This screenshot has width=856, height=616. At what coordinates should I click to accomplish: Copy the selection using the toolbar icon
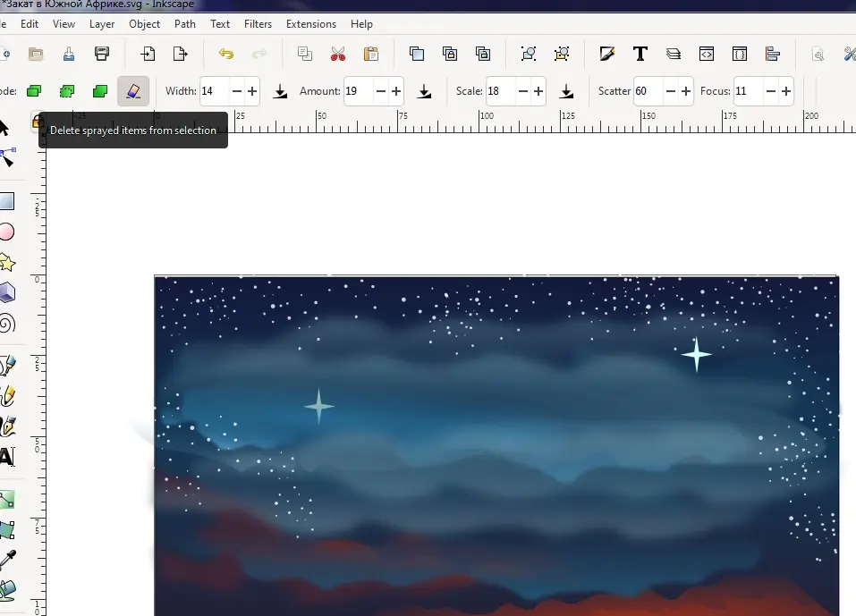tap(305, 54)
